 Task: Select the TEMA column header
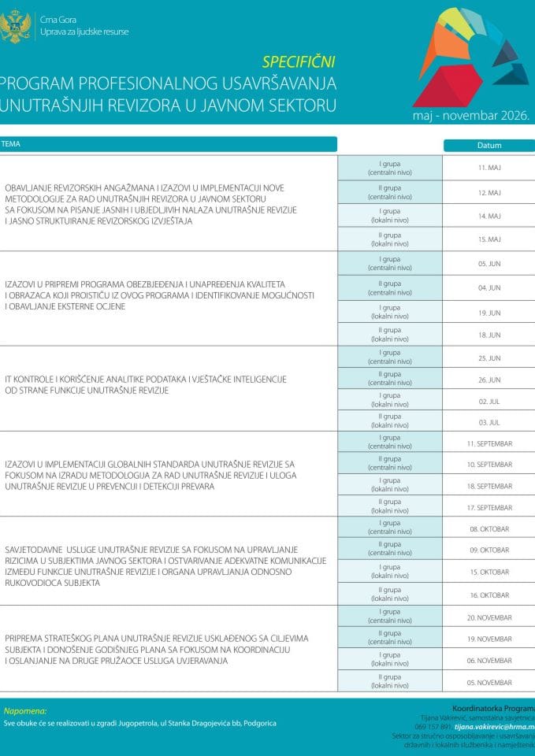[x=169, y=144]
